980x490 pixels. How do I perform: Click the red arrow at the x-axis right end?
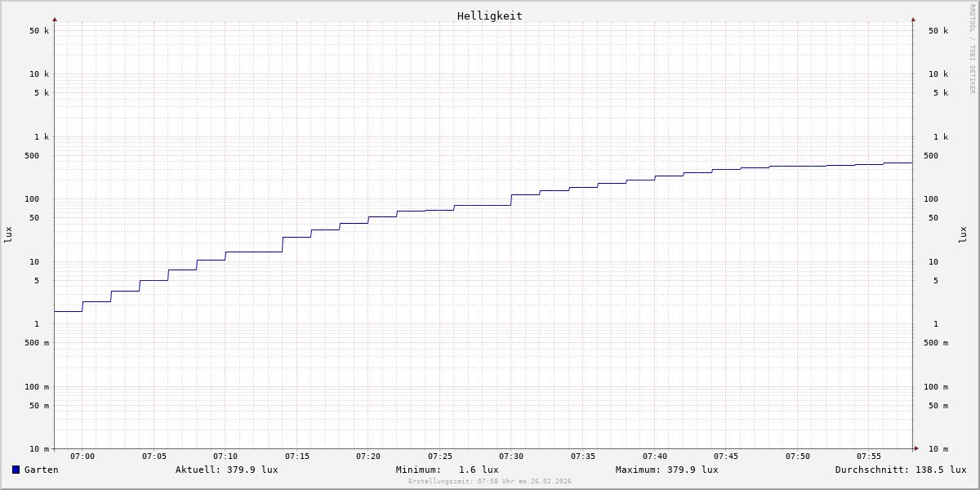(x=915, y=448)
